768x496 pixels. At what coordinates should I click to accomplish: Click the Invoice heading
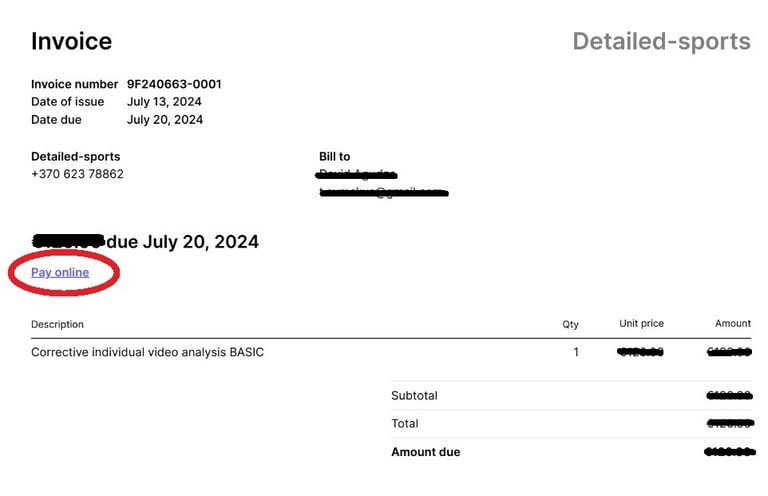click(72, 41)
